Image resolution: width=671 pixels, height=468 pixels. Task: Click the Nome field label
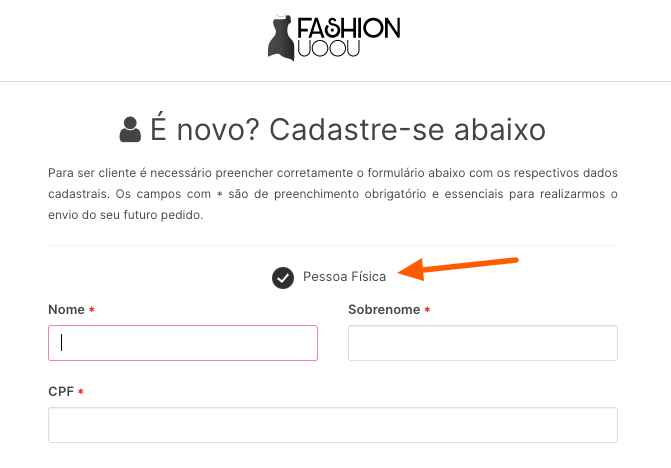click(66, 310)
